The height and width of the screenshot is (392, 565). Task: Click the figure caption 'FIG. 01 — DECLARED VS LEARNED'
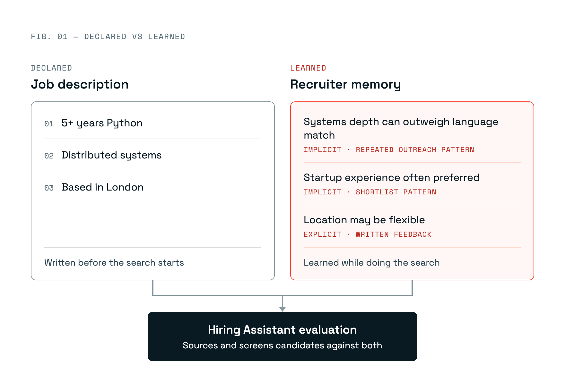pyautogui.click(x=108, y=37)
